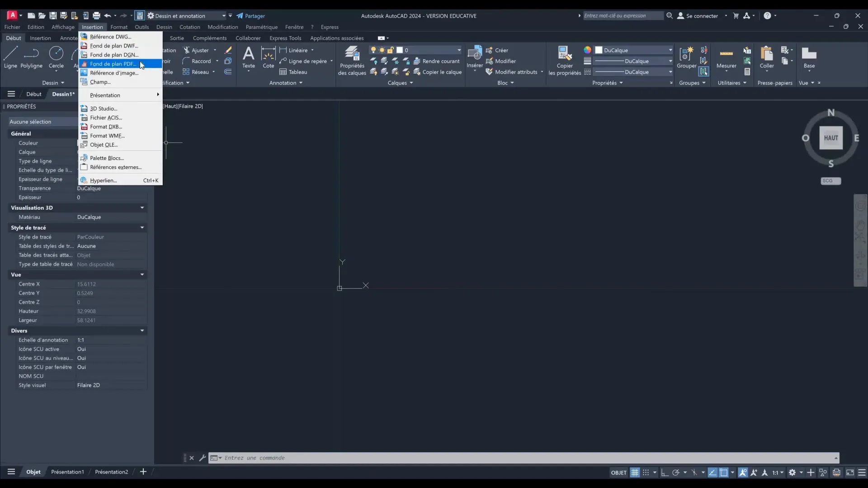This screenshot has height=488, width=868.
Task: Toggle object snap tracking in status bar
Action: click(x=712, y=473)
